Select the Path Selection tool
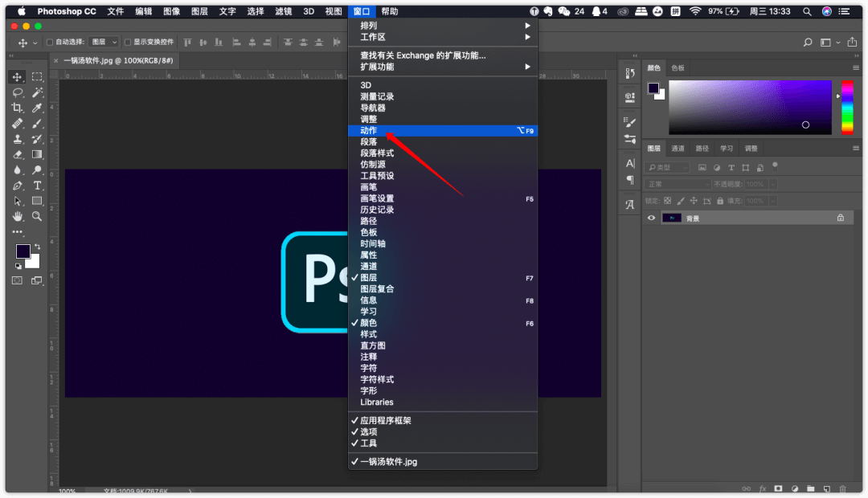The image size is (868, 498). click(x=17, y=201)
